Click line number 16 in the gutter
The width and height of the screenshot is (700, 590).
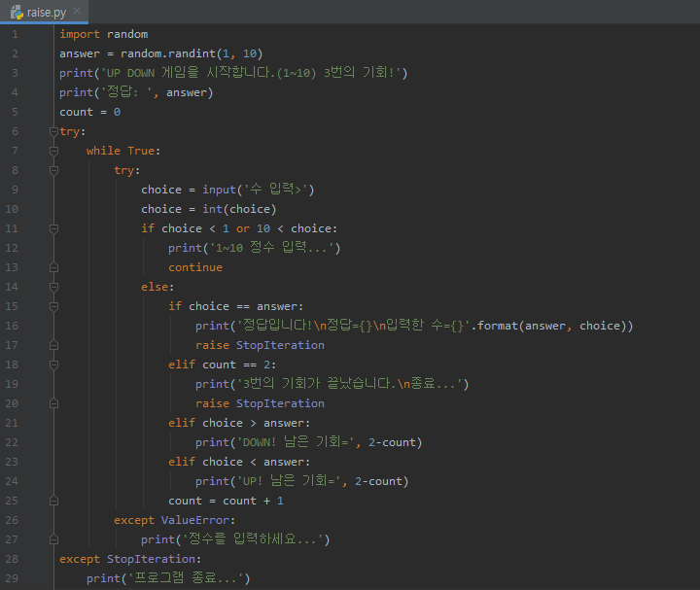tap(12, 326)
